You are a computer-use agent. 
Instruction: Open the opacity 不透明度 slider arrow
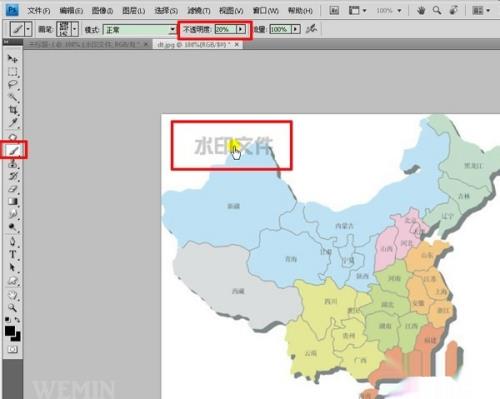click(241, 29)
